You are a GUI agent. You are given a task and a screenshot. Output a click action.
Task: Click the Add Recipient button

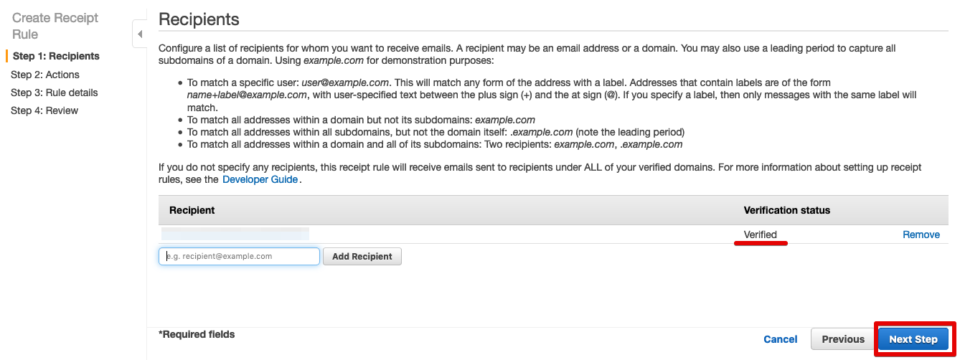click(362, 256)
